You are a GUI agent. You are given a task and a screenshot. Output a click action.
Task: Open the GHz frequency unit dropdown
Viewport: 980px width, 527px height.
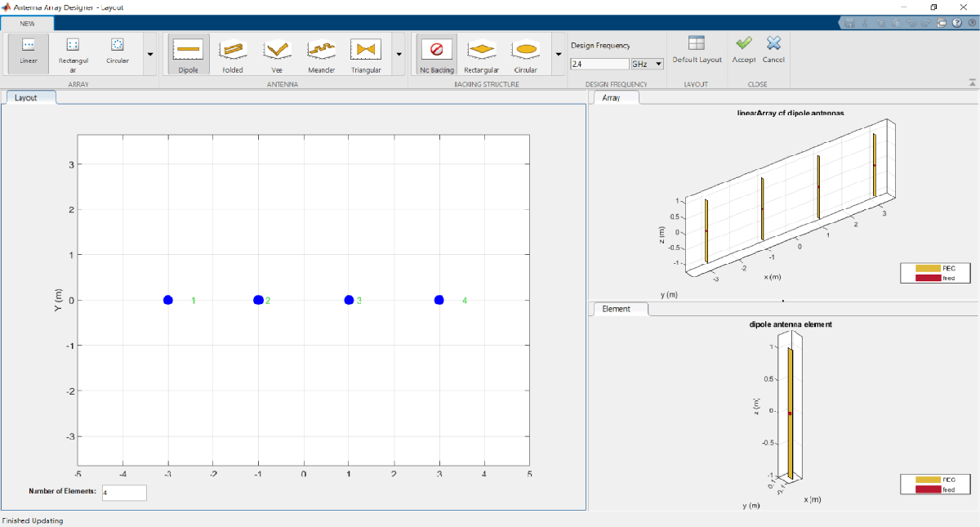pyautogui.click(x=647, y=64)
